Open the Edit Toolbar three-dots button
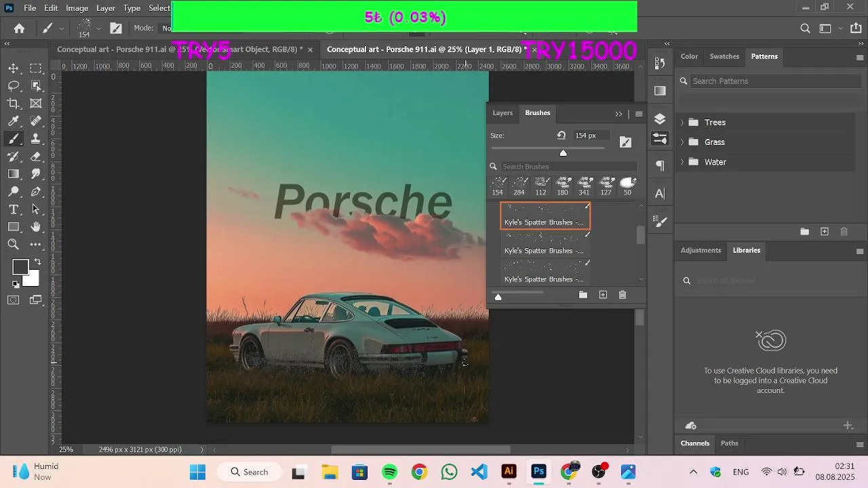Image resolution: width=868 pixels, height=488 pixels. tap(36, 245)
